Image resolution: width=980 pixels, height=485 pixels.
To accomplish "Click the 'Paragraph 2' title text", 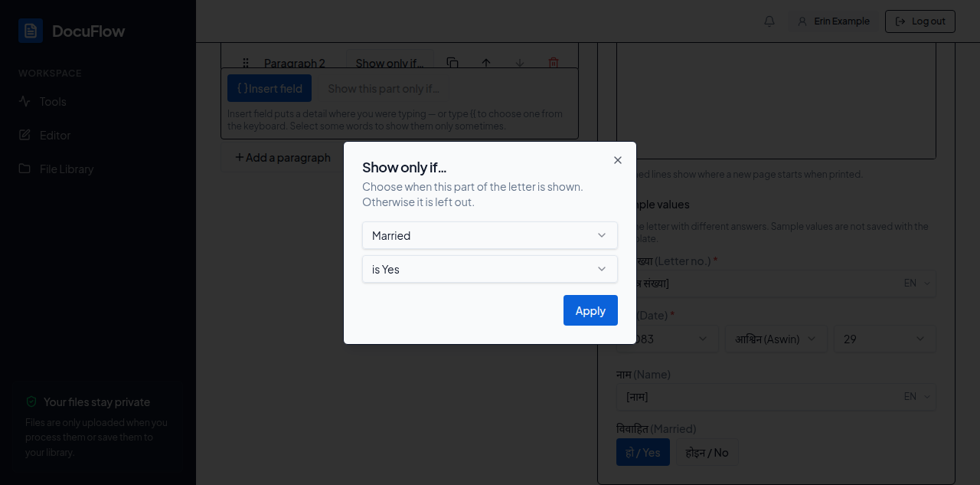I will click(x=295, y=63).
